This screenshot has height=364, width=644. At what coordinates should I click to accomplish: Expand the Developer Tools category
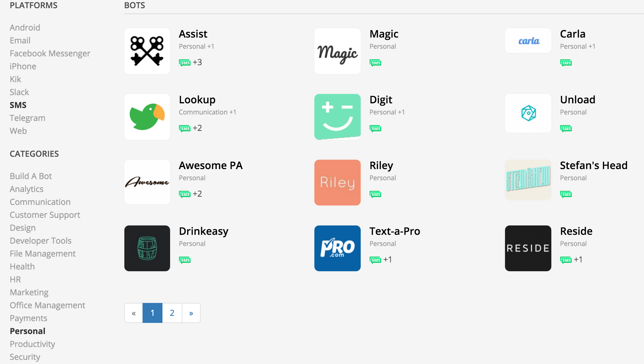pyautogui.click(x=41, y=240)
